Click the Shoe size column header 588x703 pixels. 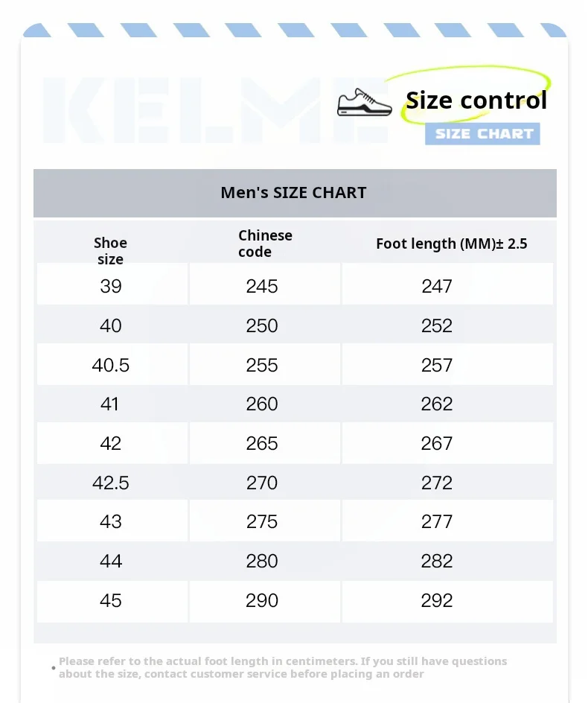[x=110, y=251]
